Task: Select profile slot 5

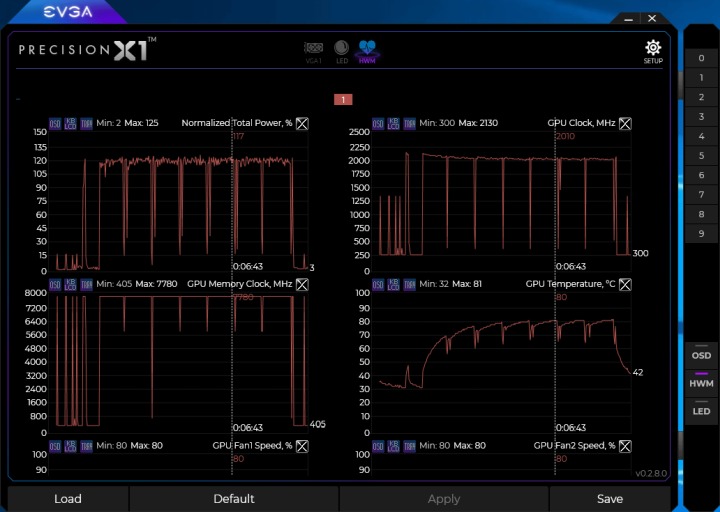Action: click(x=701, y=156)
